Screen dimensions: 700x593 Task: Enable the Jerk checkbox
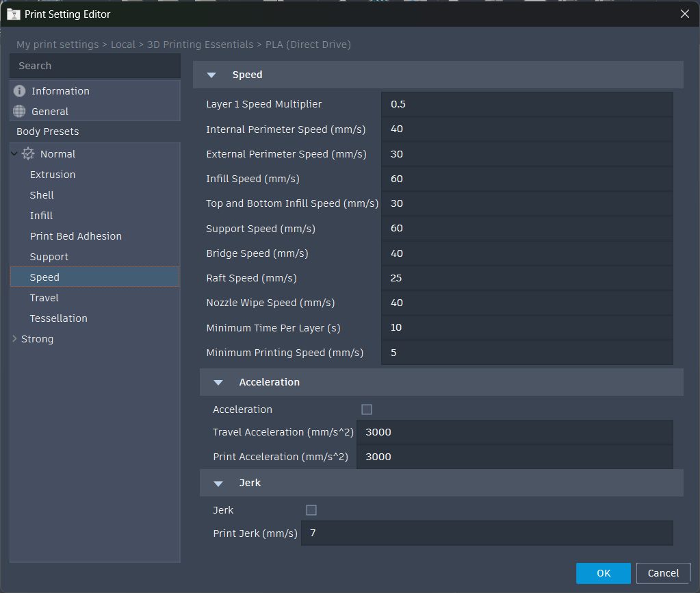(311, 510)
